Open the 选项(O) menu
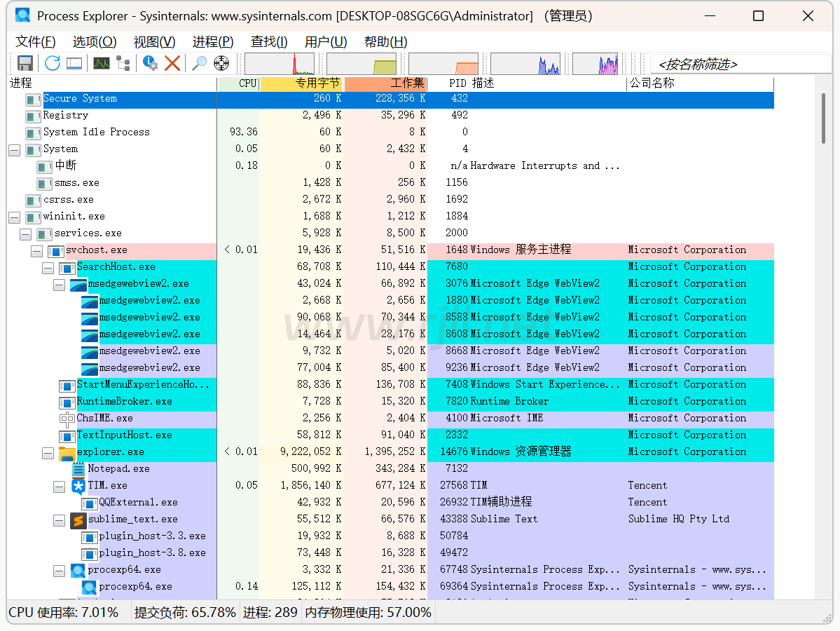 coord(95,42)
